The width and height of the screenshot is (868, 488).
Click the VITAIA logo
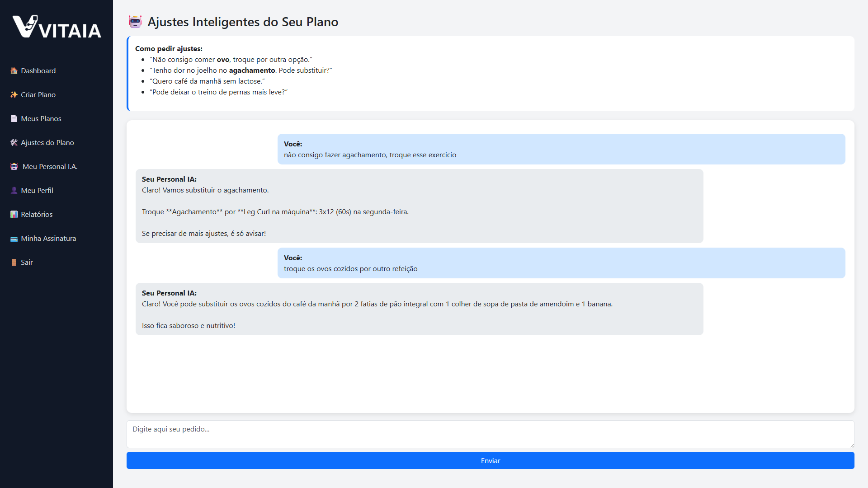(57, 27)
